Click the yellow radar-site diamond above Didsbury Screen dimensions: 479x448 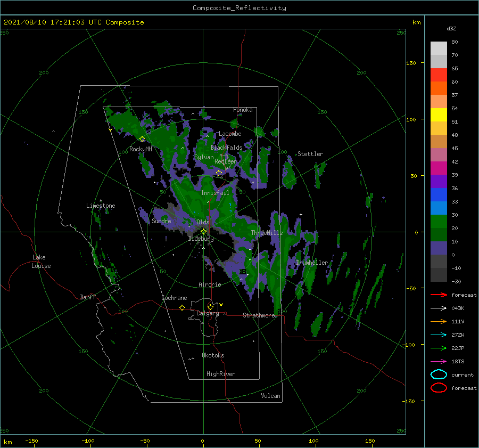tap(203, 232)
